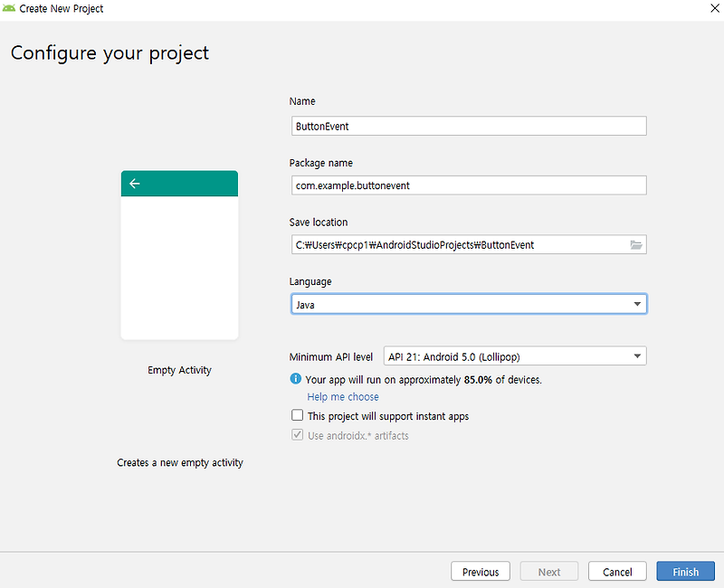Click the Android Studio logo in title bar
Viewport: 724px width, 588px height.
point(9,9)
